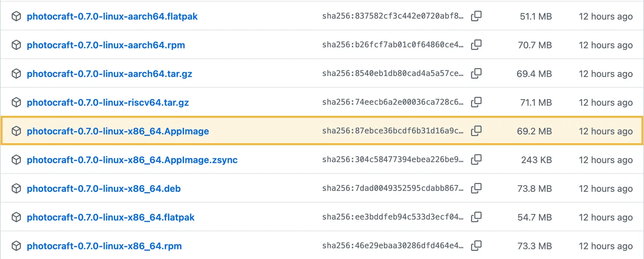Copy SHA256 of linux-riscv64.tar.gz asset
This screenshot has width=644, height=259.
(476, 102)
